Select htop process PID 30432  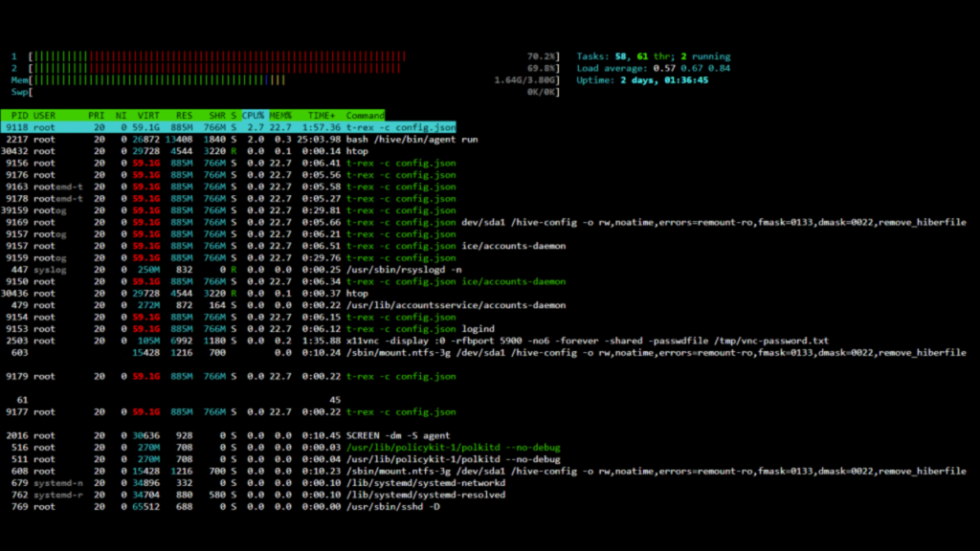[185, 151]
